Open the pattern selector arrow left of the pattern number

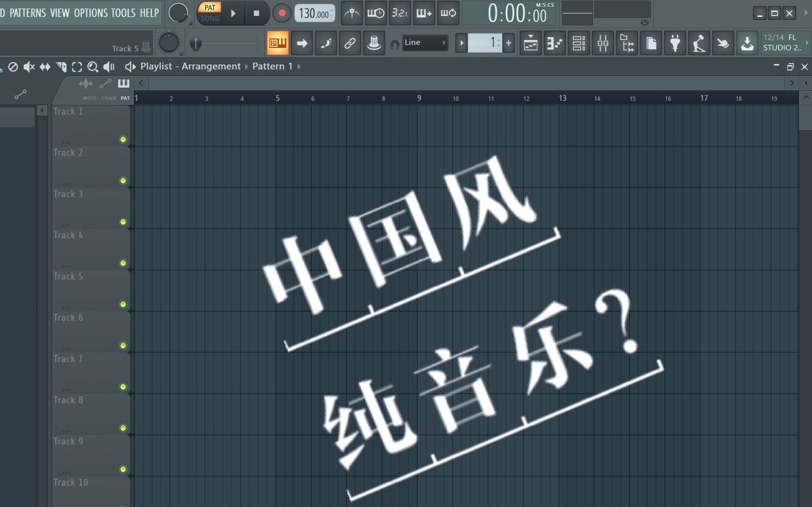[462, 43]
